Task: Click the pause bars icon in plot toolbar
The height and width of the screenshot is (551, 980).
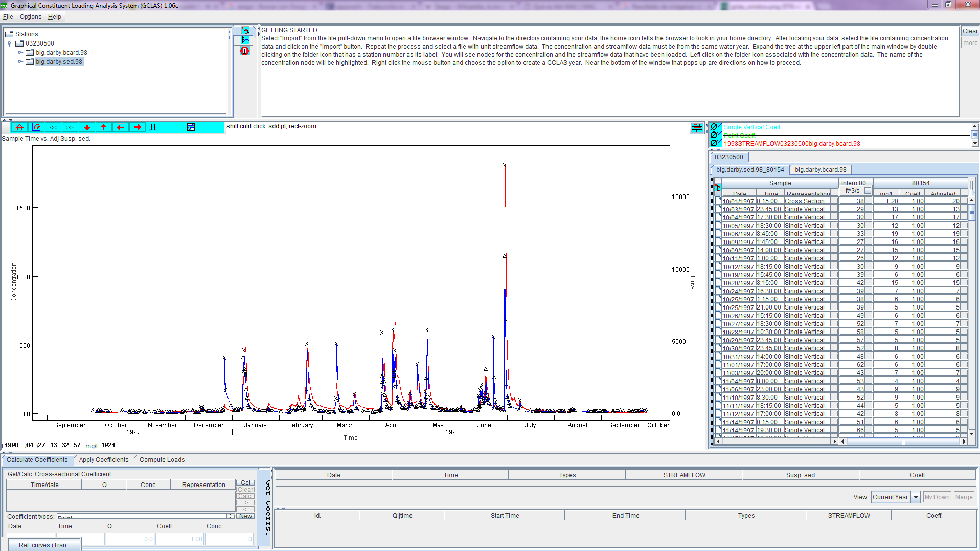Action: click(x=153, y=127)
